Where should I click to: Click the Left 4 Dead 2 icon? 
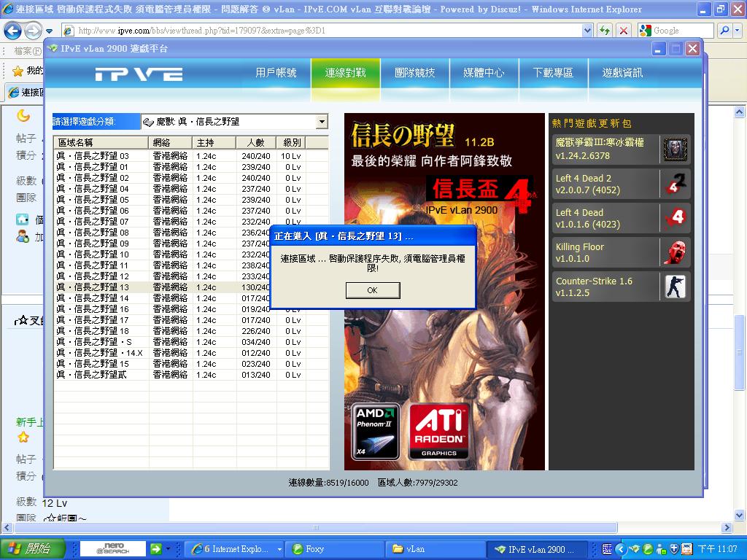(x=675, y=184)
